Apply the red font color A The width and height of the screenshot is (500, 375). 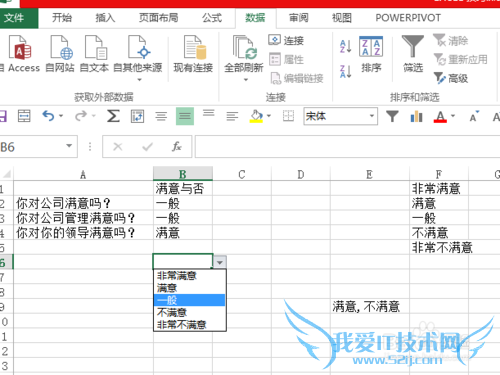tap(440, 116)
